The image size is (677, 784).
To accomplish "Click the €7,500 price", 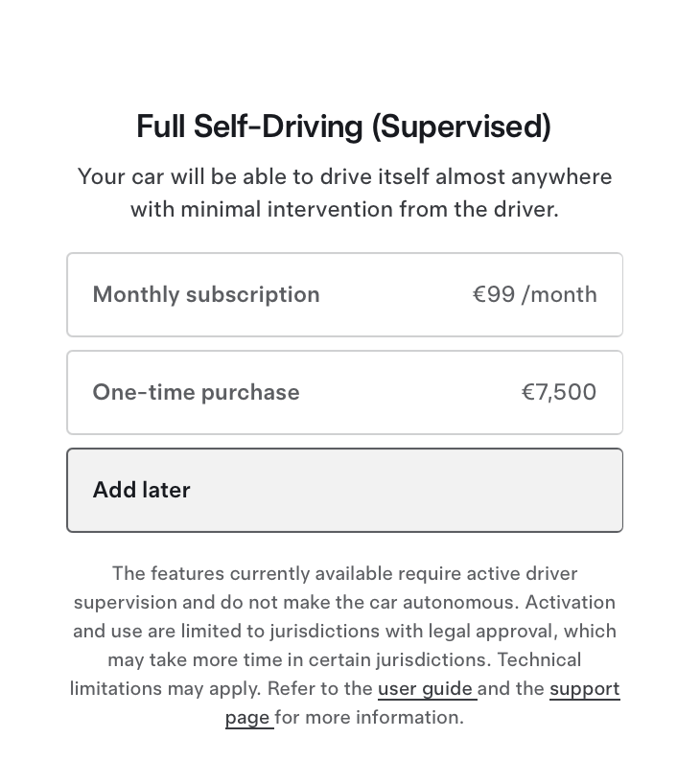I will coord(558,393).
